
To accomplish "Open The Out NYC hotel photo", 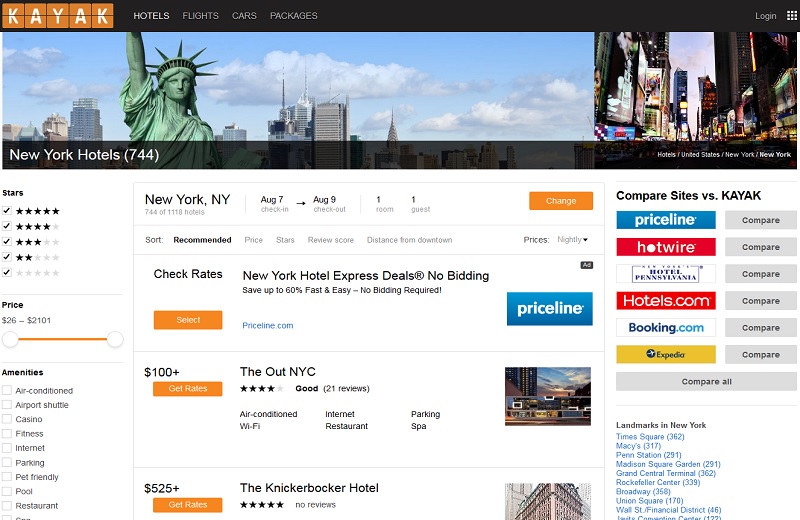I will pyautogui.click(x=548, y=397).
